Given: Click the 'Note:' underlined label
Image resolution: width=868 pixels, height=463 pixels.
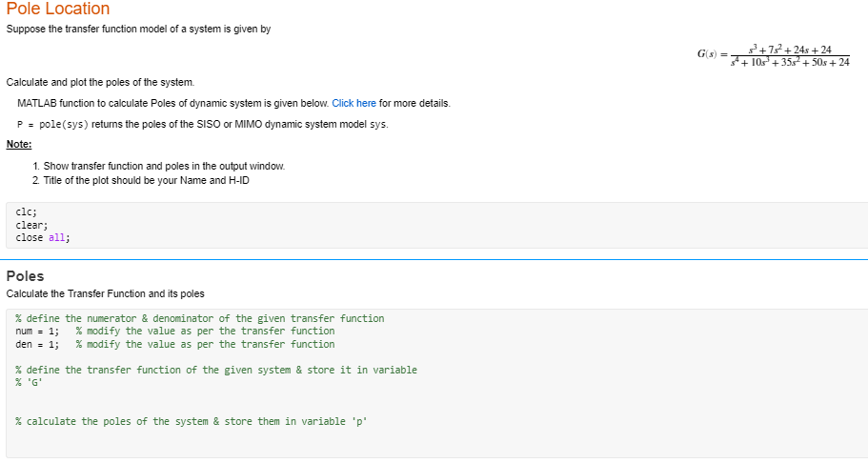Looking at the screenshot, I should [19, 145].
